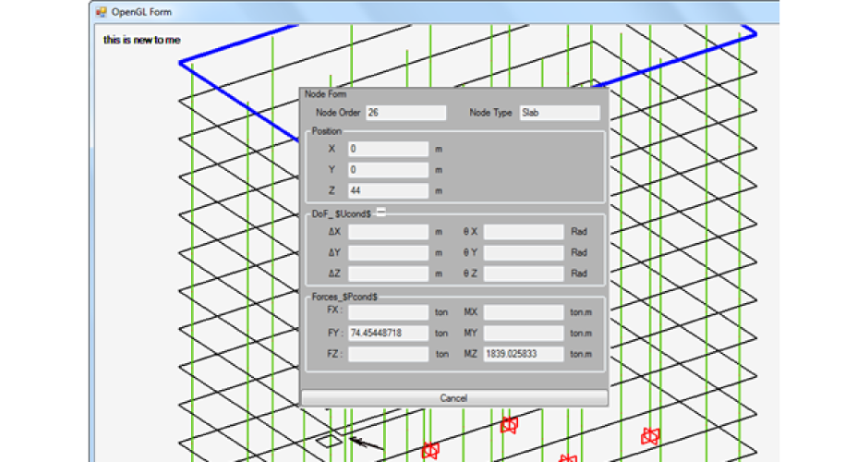Click the MZ field showing 1839.025833

[524, 354]
